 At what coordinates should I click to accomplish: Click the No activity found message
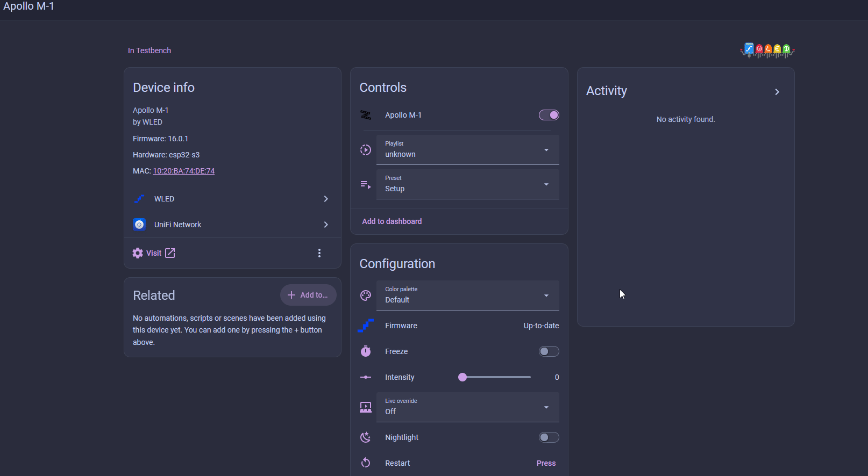pyautogui.click(x=686, y=119)
